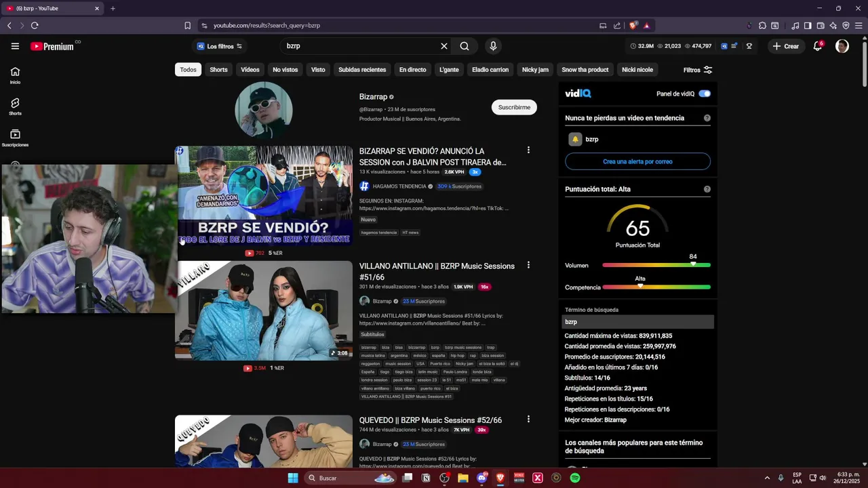Select the Shorts filter chip
This screenshot has height=488, width=868.
tap(218, 70)
